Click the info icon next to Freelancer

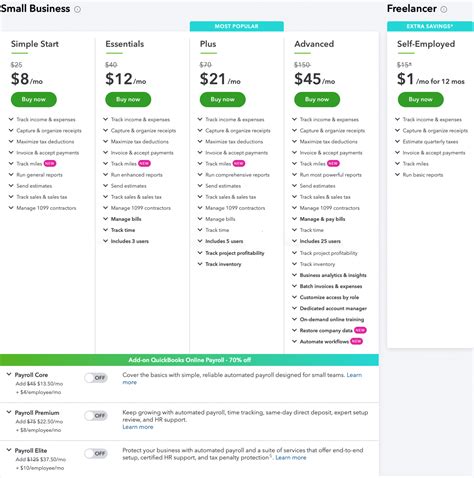pyautogui.click(x=444, y=9)
